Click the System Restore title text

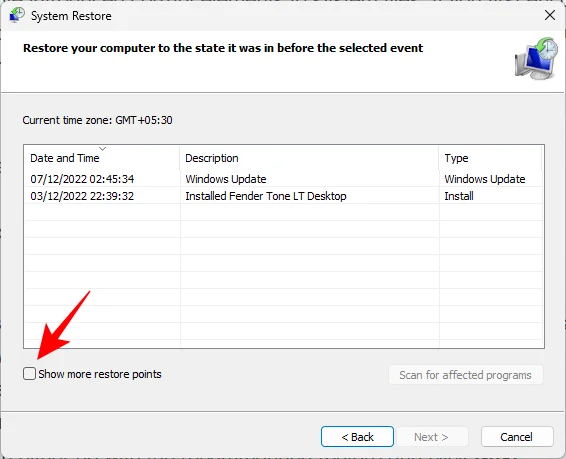click(71, 16)
